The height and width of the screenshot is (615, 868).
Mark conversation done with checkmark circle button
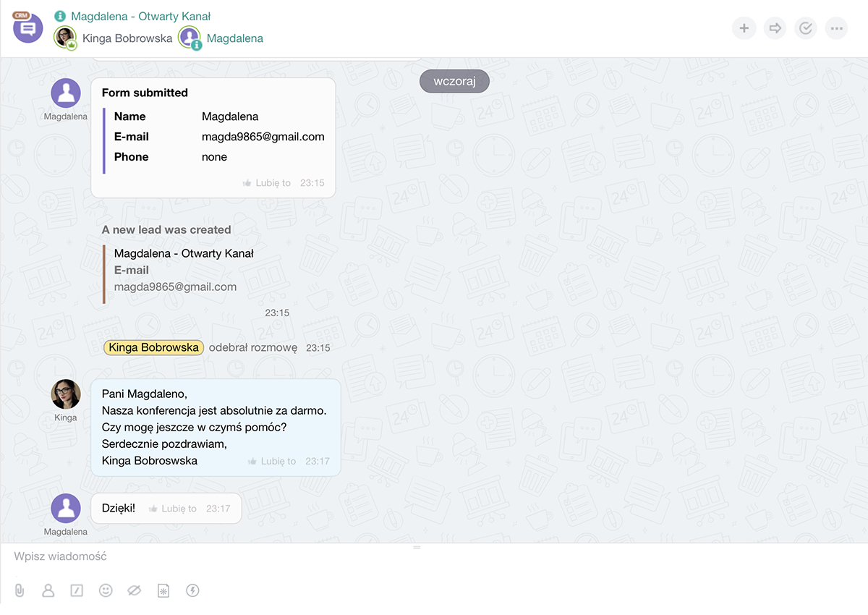pos(805,28)
